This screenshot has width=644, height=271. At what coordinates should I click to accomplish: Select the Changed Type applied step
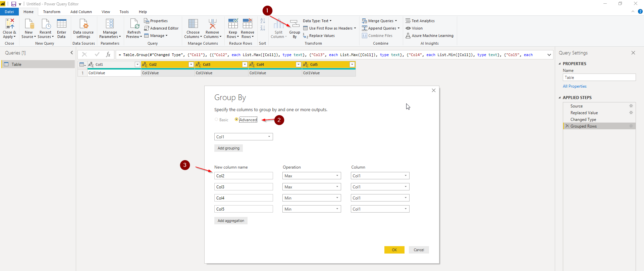coord(599,119)
